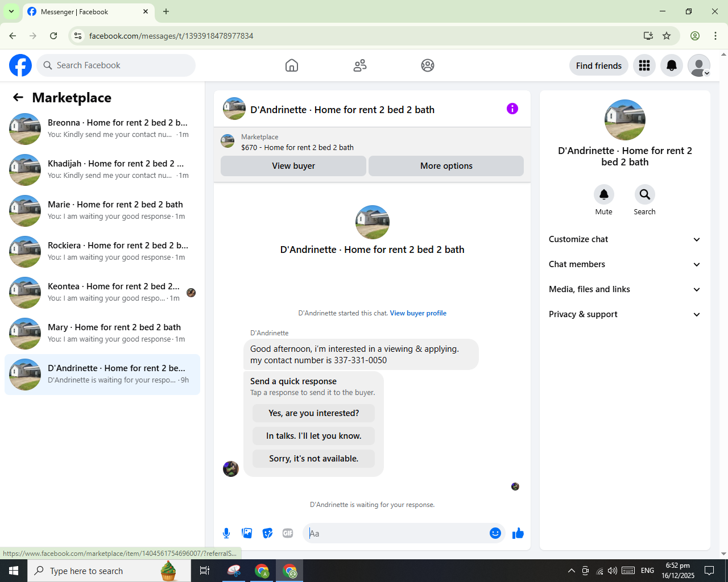Send quick reply 'In talks. I'll let you know.'
The image size is (728, 582).
coord(314,436)
